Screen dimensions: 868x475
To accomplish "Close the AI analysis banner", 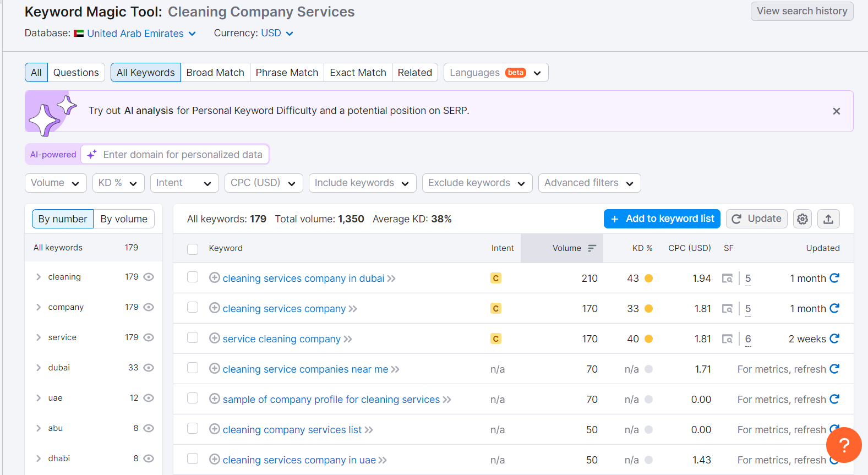I will pyautogui.click(x=837, y=111).
